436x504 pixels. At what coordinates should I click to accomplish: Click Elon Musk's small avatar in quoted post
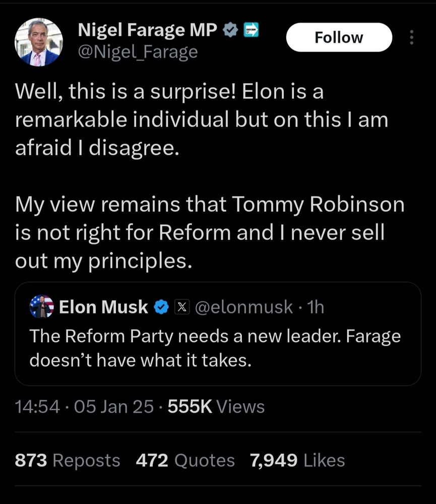click(x=42, y=306)
